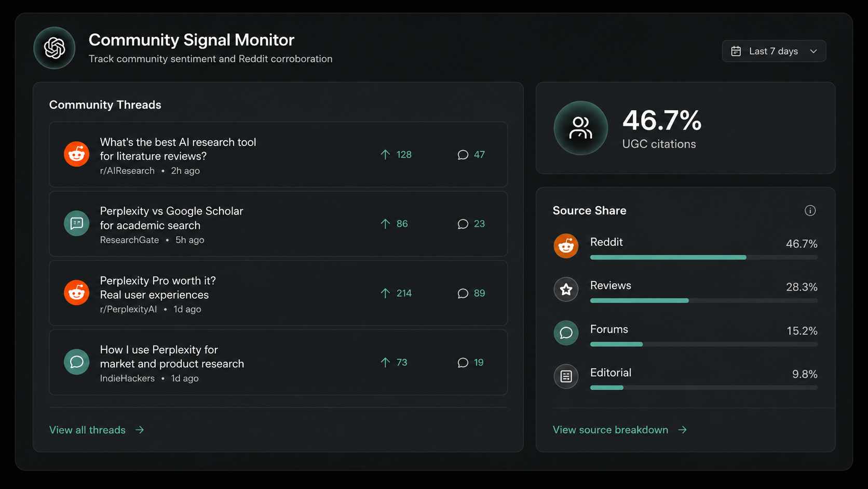Click the IndieHackers chat bubble icon
Screen dimensions: 868x489
coord(76,362)
